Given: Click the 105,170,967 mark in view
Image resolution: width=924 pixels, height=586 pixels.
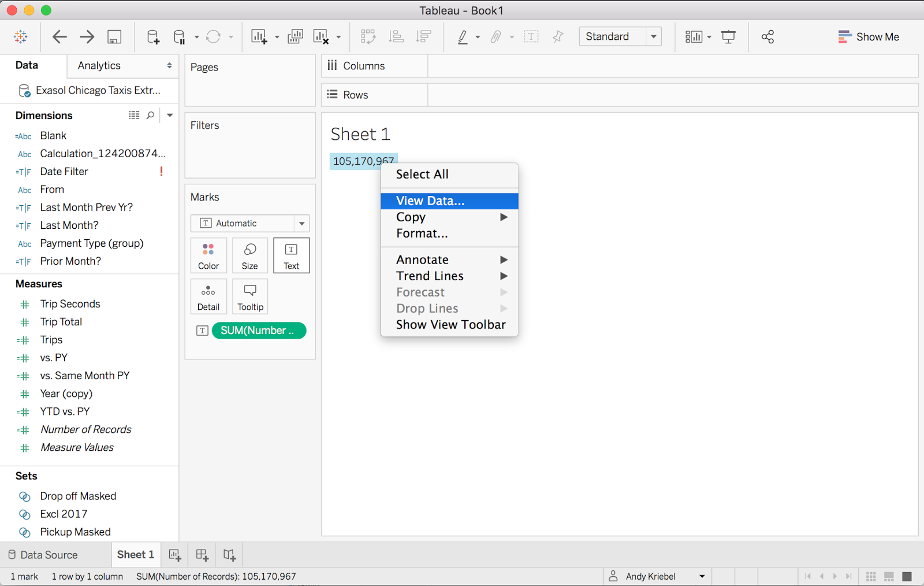Looking at the screenshot, I should pyautogui.click(x=364, y=161).
